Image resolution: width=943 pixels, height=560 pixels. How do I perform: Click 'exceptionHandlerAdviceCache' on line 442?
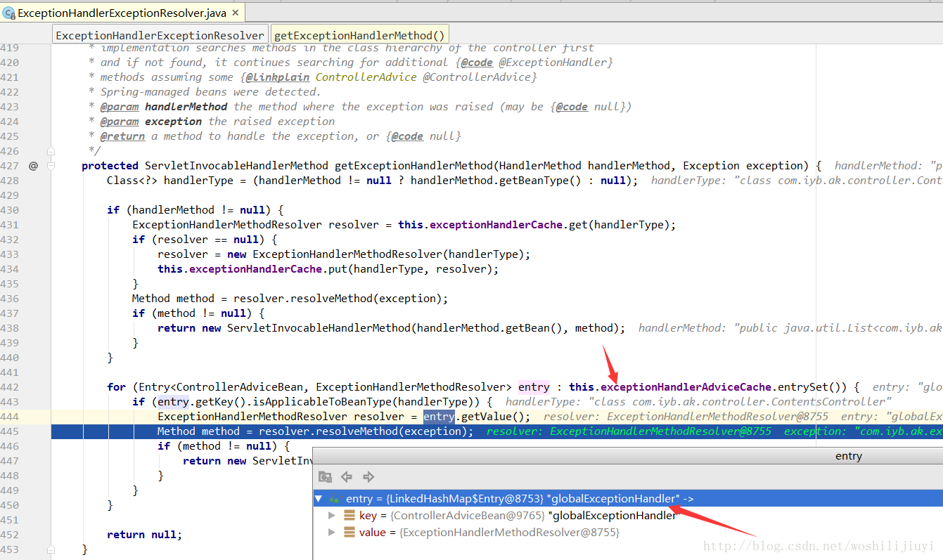[x=687, y=387]
